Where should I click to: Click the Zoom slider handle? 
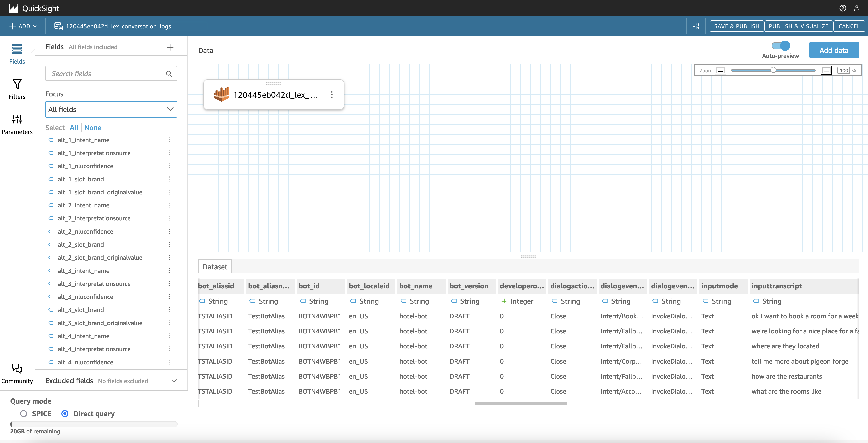773,70
